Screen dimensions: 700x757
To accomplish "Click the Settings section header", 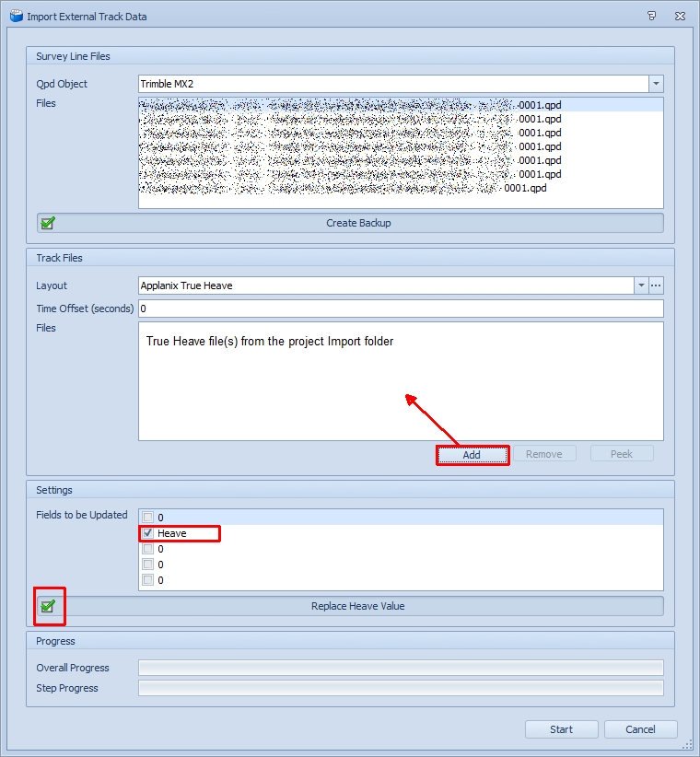I will click(350, 490).
